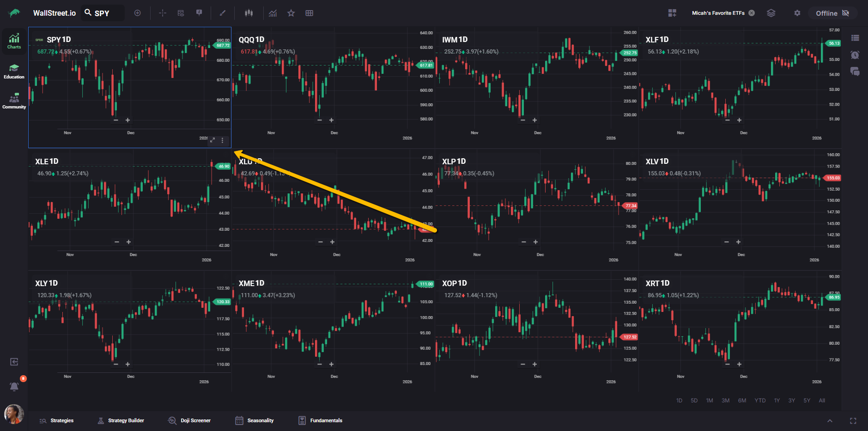The image size is (868, 431).
Task: Remove Micah's Favorite ETFs layout
Action: [752, 13]
